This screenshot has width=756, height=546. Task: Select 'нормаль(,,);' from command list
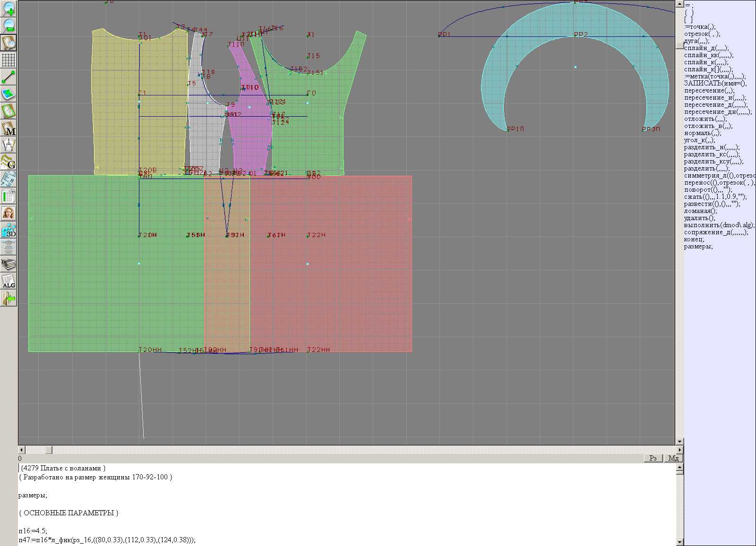(x=703, y=133)
